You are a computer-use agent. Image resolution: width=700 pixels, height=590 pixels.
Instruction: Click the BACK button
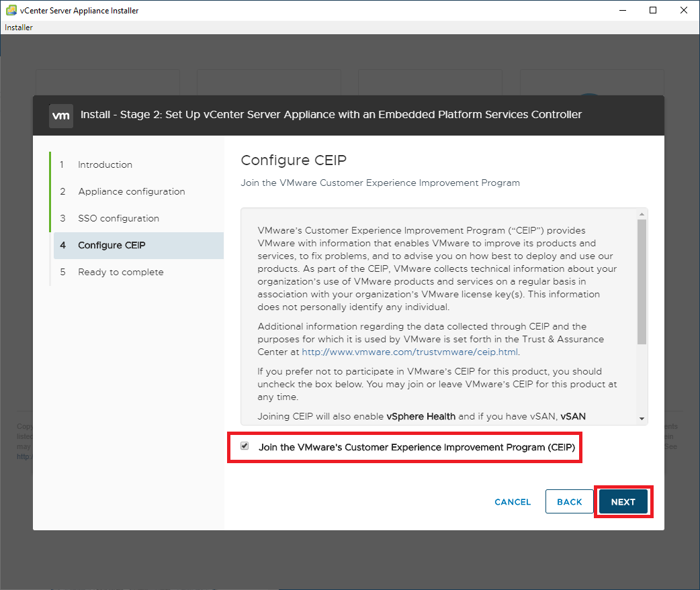(569, 501)
